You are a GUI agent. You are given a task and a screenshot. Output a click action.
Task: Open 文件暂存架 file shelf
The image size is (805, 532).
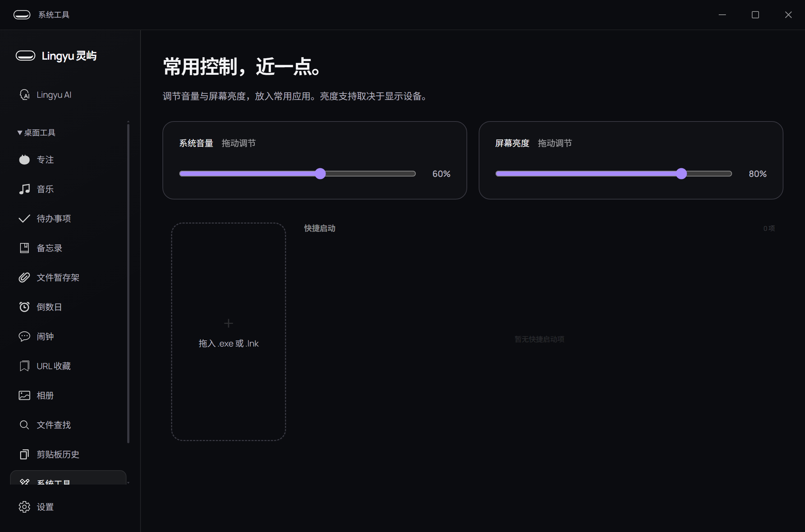tap(68, 278)
